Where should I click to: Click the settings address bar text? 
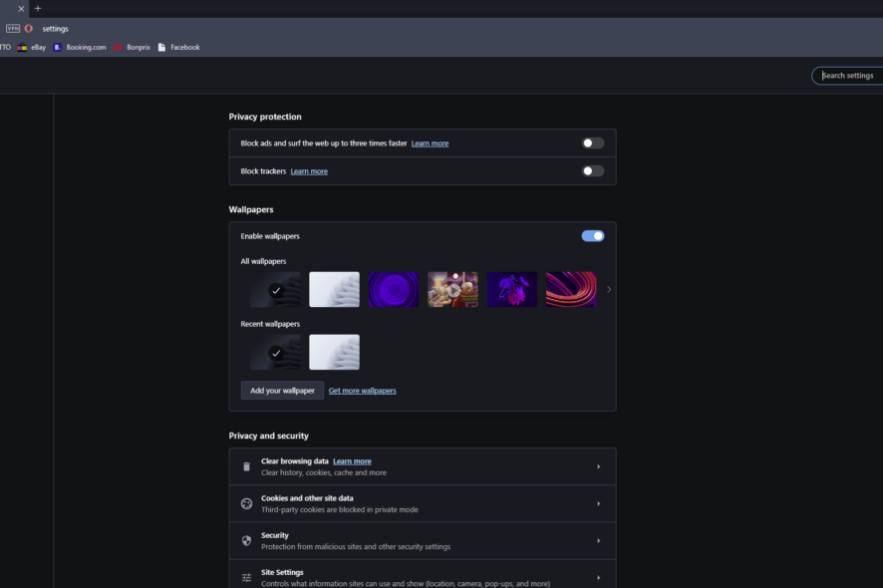55,29
